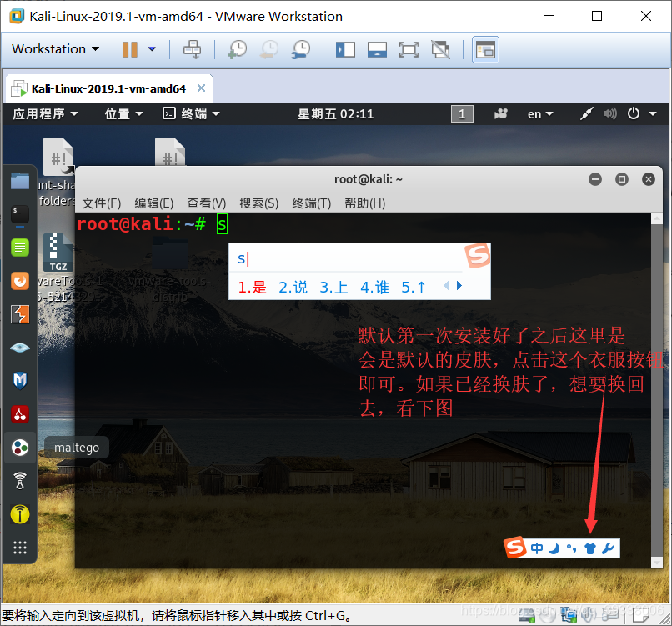The height and width of the screenshot is (626, 672).
Task: Launch Terminal from the Kali dock
Action: pos(20,214)
